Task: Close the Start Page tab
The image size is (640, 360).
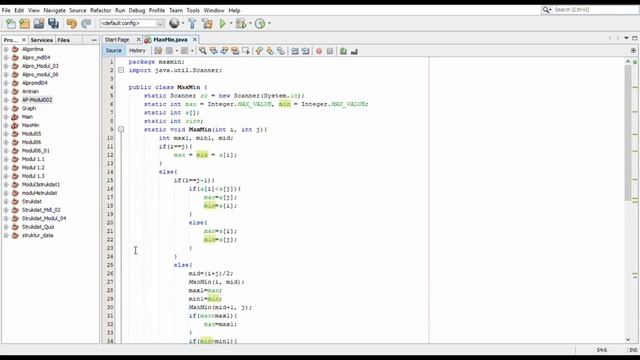Action: click(138, 40)
